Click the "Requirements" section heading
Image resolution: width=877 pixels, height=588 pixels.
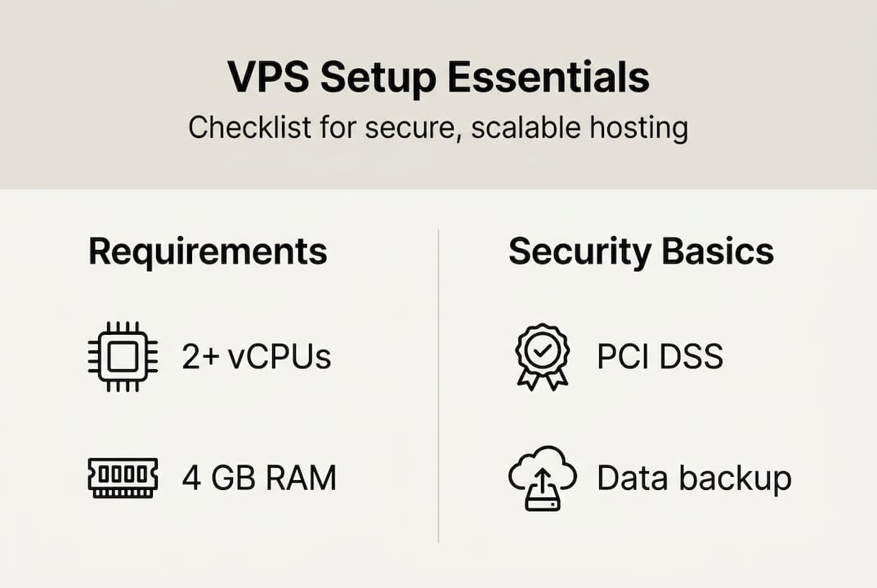point(208,252)
